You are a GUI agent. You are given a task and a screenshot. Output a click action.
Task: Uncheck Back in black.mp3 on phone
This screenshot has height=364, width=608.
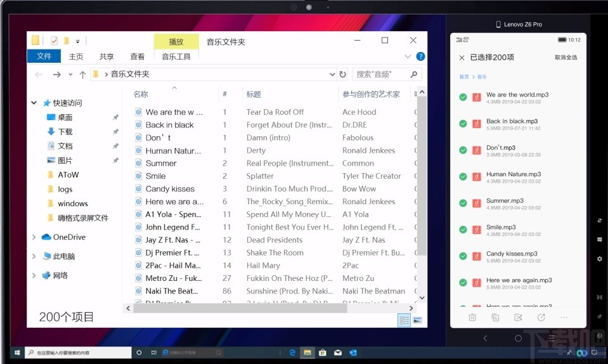pyautogui.click(x=463, y=124)
